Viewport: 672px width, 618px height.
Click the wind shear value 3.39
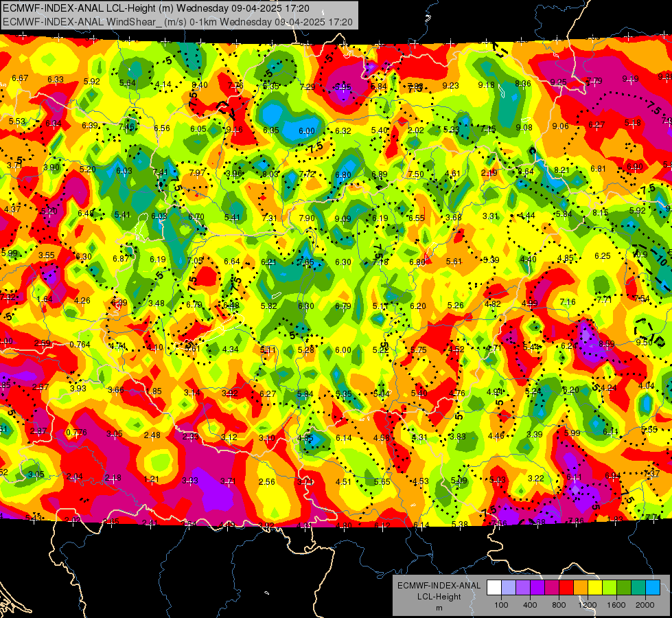coord(535,434)
